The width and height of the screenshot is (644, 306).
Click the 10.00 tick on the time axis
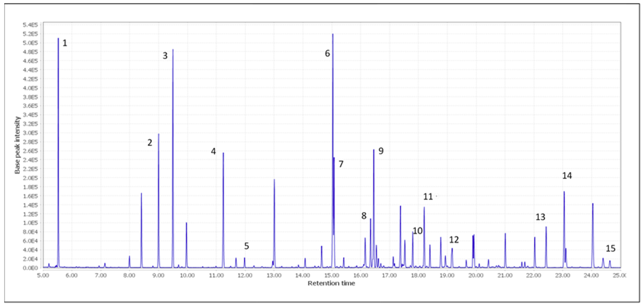(x=187, y=275)
